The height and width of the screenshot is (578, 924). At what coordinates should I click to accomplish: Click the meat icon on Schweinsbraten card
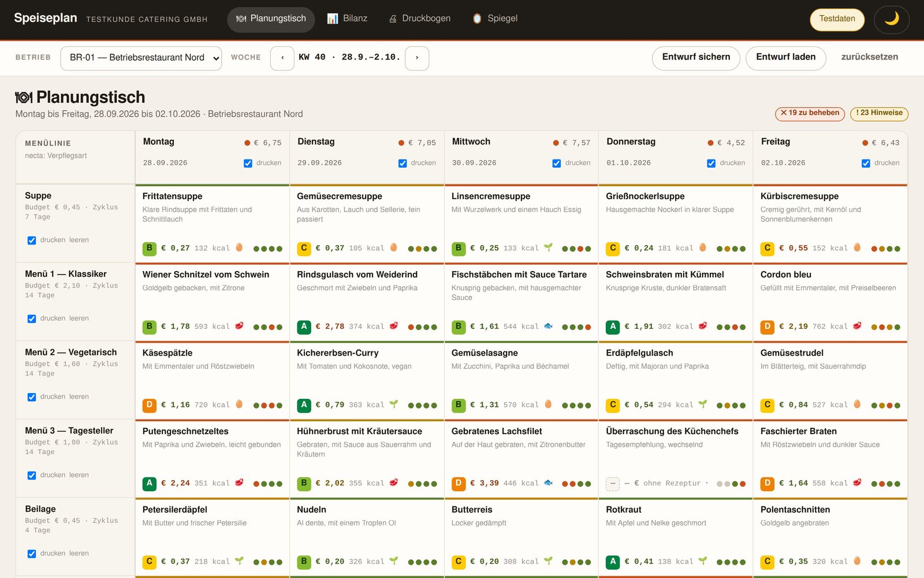(702, 326)
